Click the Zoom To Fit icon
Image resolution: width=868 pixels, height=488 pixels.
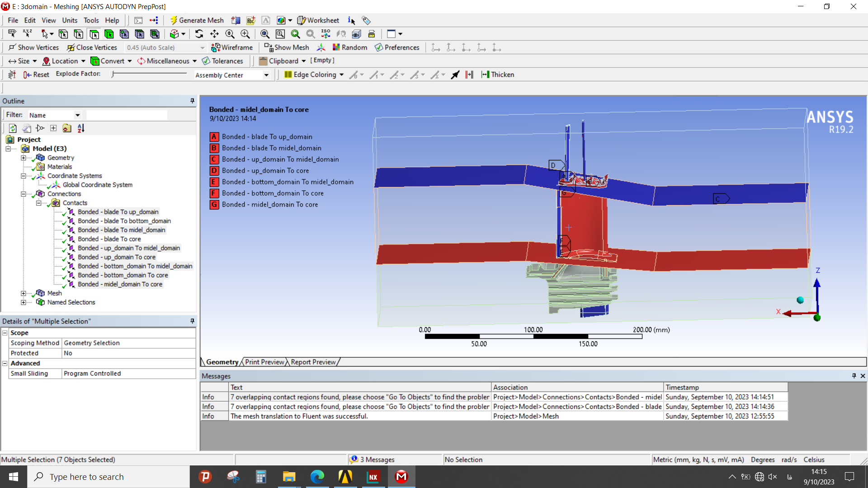(x=265, y=34)
